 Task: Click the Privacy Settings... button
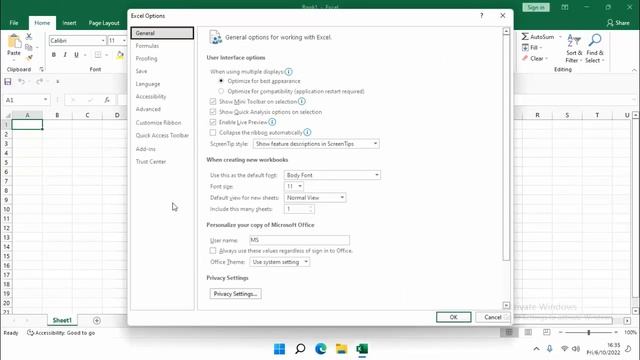pos(236,294)
